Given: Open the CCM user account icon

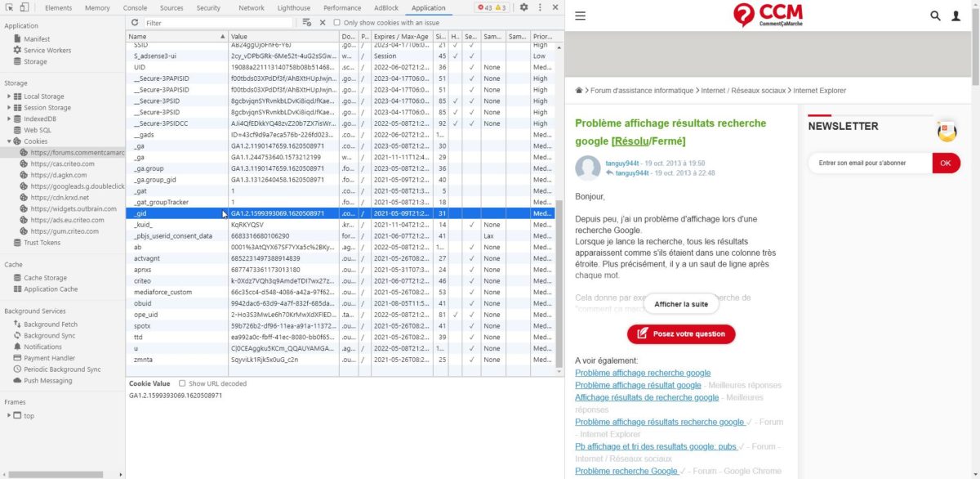Looking at the screenshot, I should click(x=955, y=16).
